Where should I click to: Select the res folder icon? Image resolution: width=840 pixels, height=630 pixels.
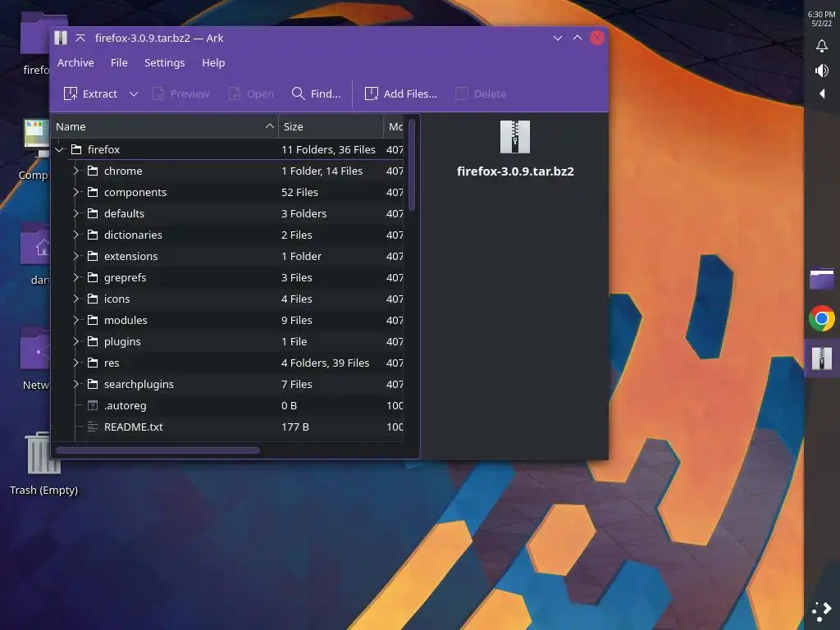tap(93, 363)
